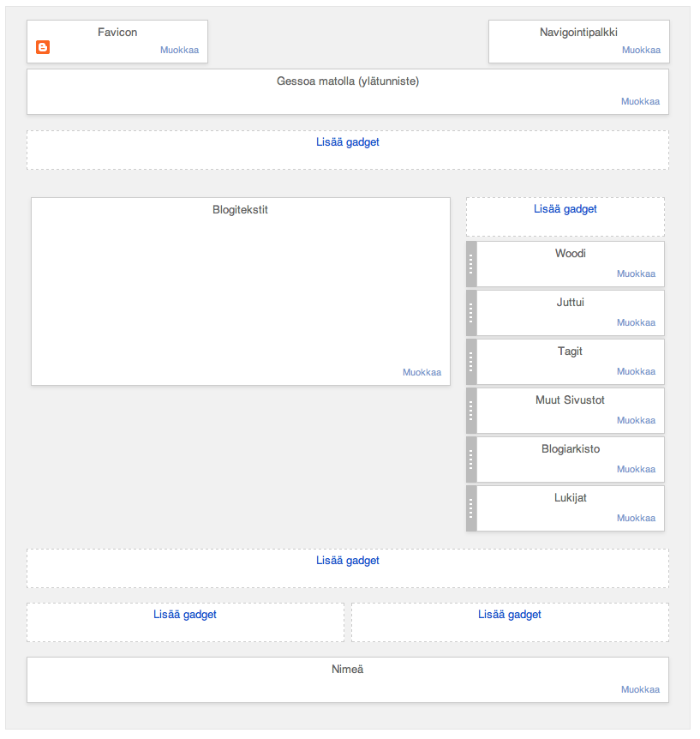Click full-width Lisää gadget under Blogitekstit
The height and width of the screenshot is (739, 700).
(x=348, y=561)
